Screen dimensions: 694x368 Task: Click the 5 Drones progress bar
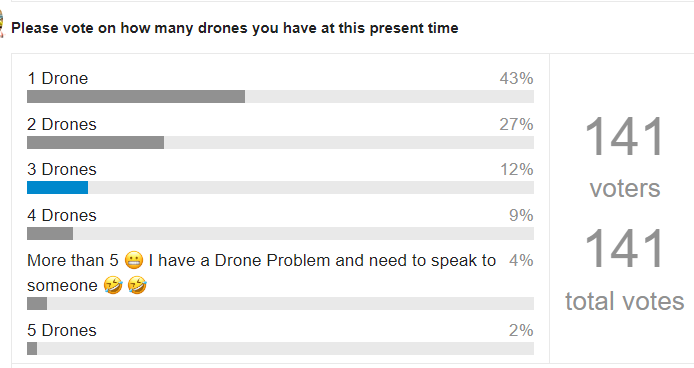click(280, 349)
